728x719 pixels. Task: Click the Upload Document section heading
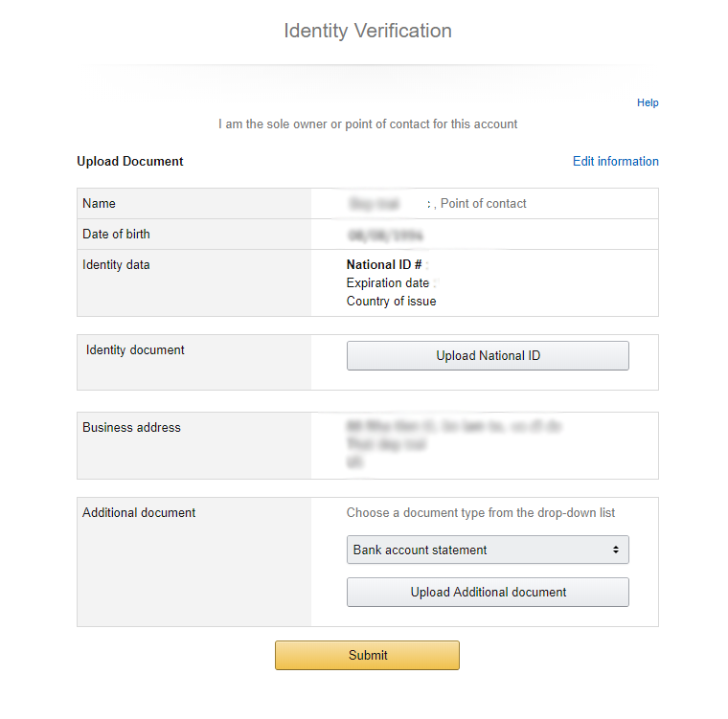coord(130,161)
